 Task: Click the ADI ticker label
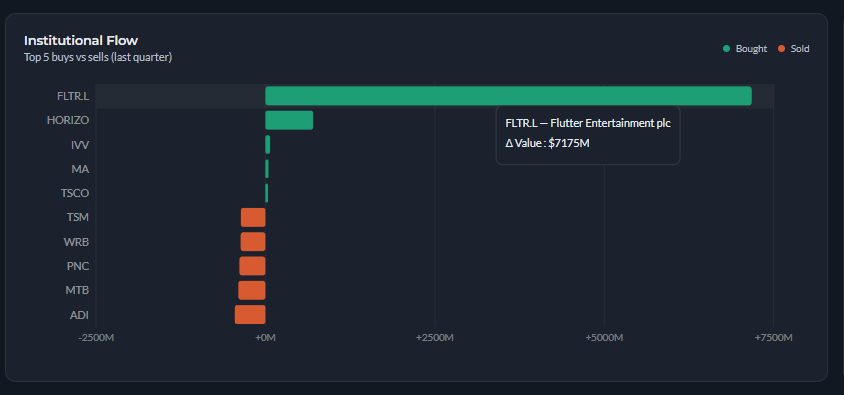coord(80,315)
